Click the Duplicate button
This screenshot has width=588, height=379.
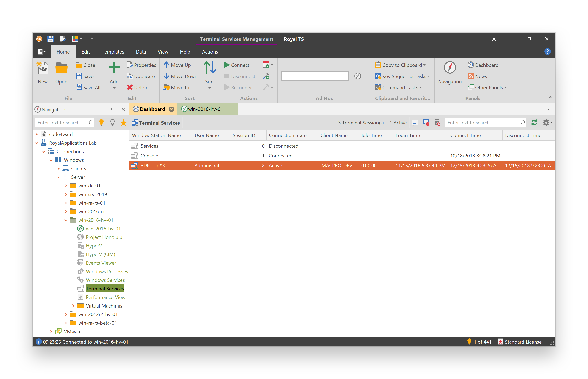140,76
